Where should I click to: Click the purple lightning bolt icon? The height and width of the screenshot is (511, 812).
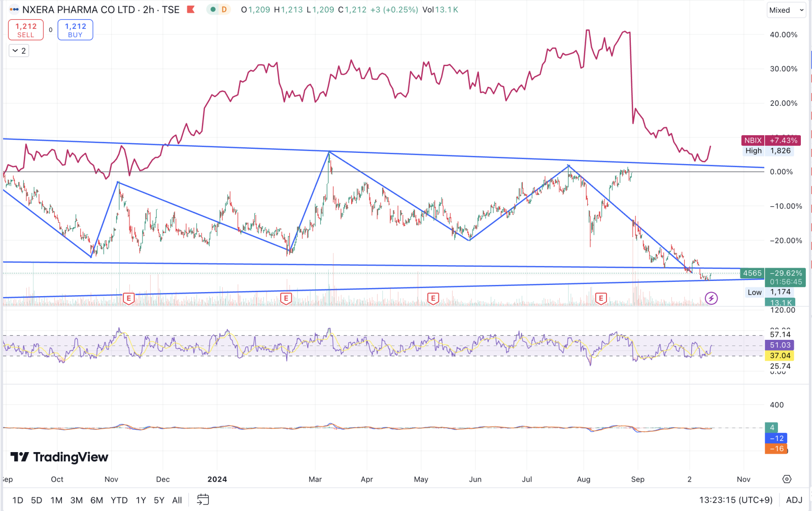tap(712, 298)
